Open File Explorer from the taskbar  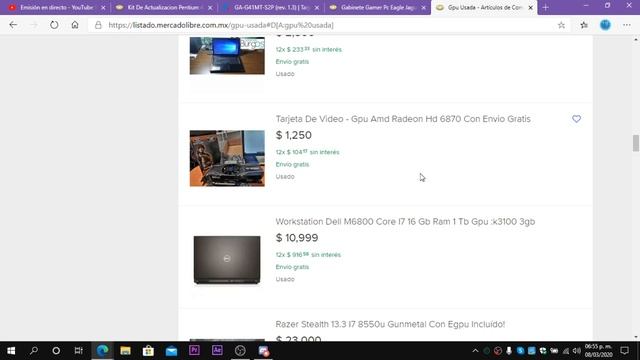tap(125, 351)
